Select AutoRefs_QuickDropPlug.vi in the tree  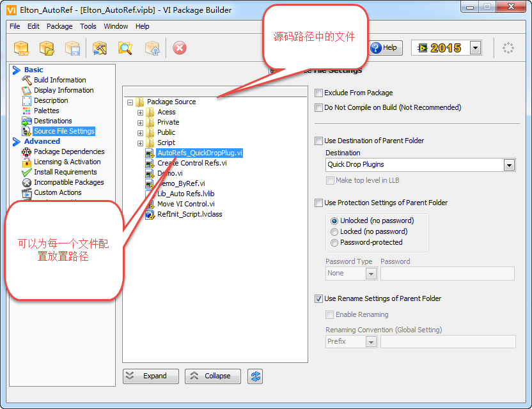(x=199, y=153)
